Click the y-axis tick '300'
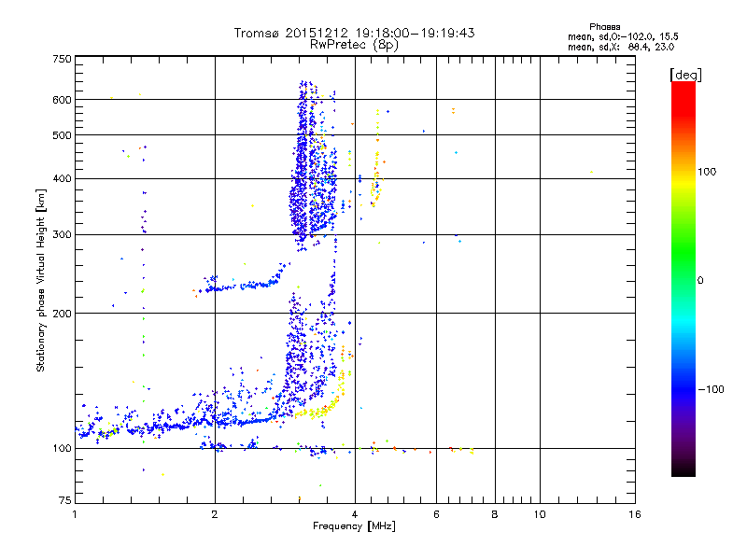Image resolution: width=747 pixels, height=560 pixels. point(63,234)
